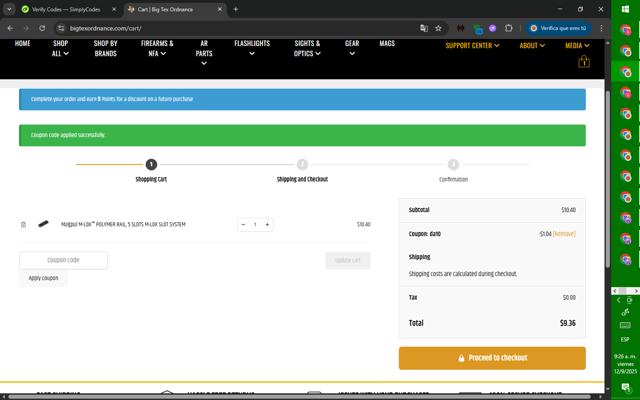The image size is (640, 400).
Task: Click the taskbar clock showing 9:26 a.m.
Action: pos(625,364)
